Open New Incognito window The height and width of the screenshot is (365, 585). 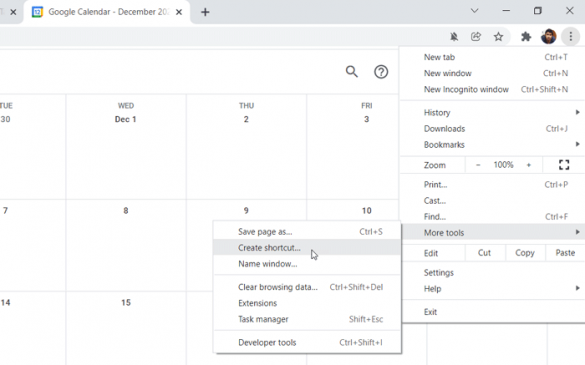pyautogui.click(x=492, y=89)
